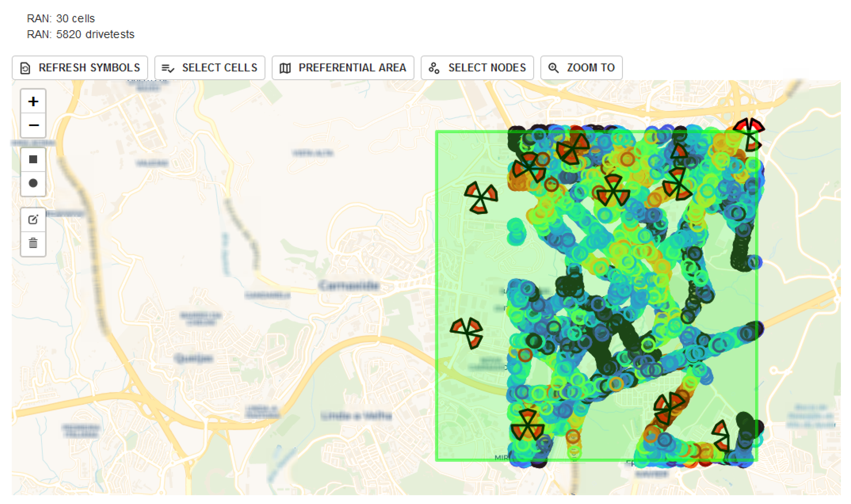The width and height of the screenshot is (851, 504).
Task: Open the Select Cells option
Action: point(210,68)
